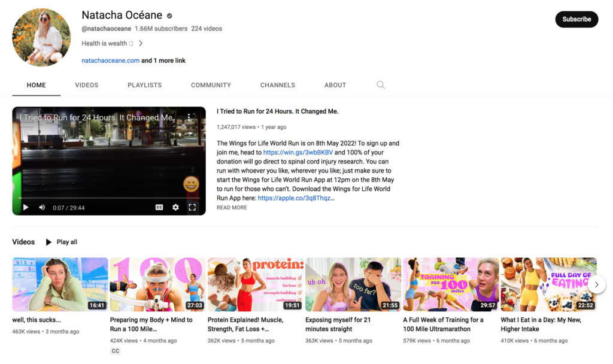Subscribe to Natacha Océane channel

576,19
